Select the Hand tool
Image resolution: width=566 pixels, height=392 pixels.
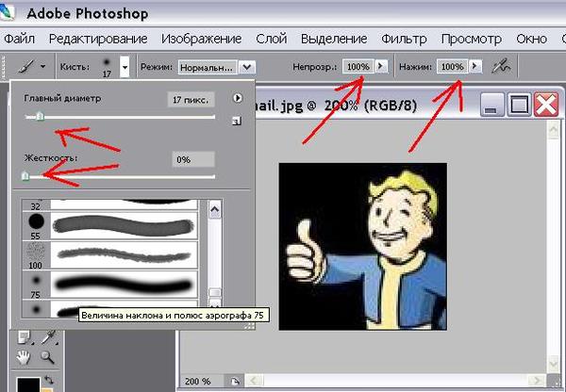click(x=24, y=357)
